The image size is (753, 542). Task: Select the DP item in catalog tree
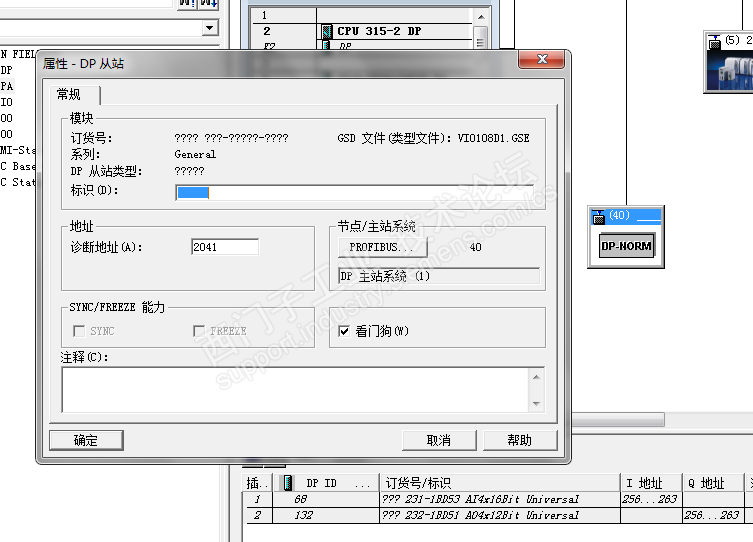pos(6,70)
